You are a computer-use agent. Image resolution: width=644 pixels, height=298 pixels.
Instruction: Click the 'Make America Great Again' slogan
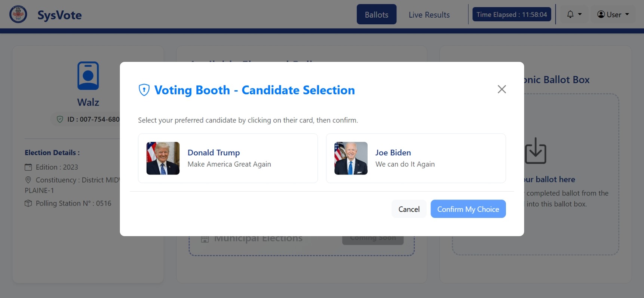tap(229, 164)
